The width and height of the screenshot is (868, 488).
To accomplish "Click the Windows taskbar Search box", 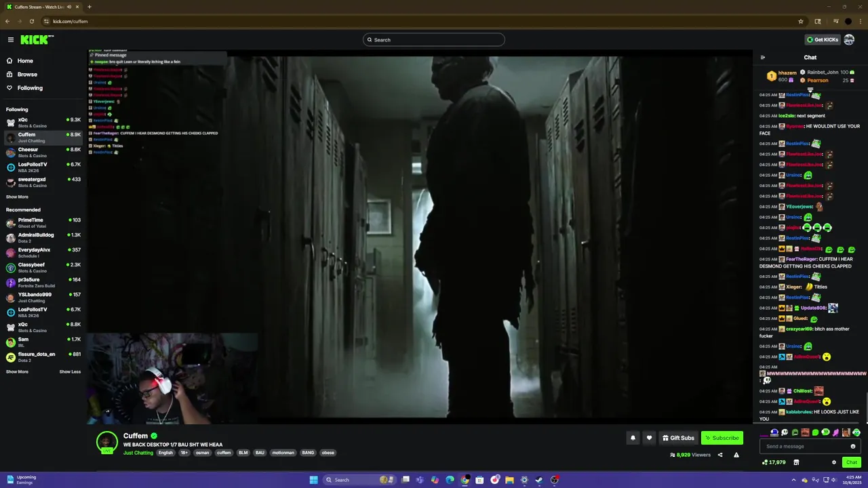I will tap(359, 480).
